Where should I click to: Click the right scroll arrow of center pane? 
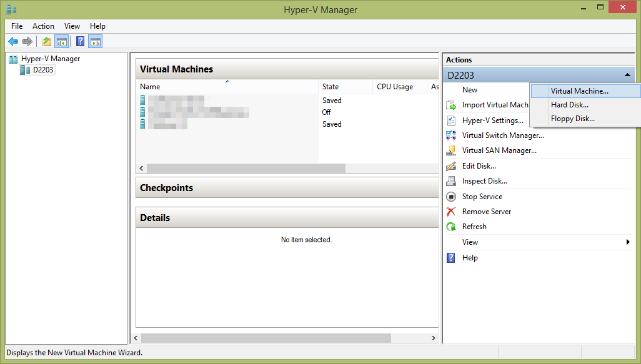434,338
